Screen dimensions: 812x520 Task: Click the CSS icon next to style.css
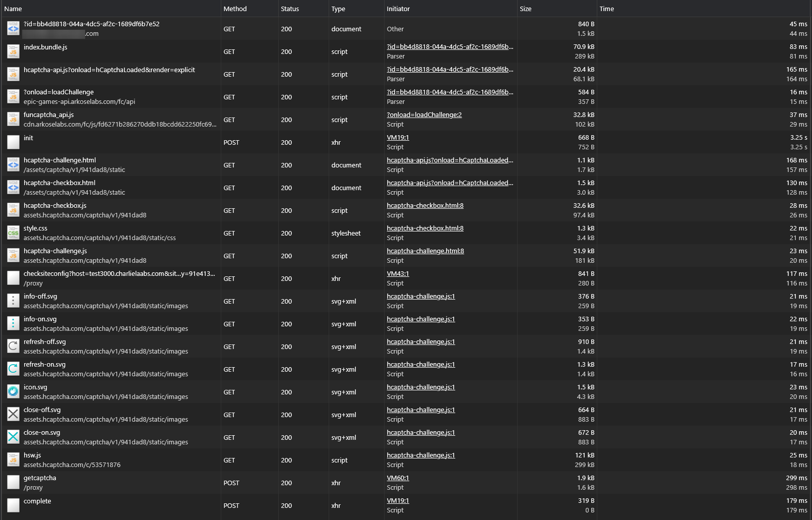(13, 233)
